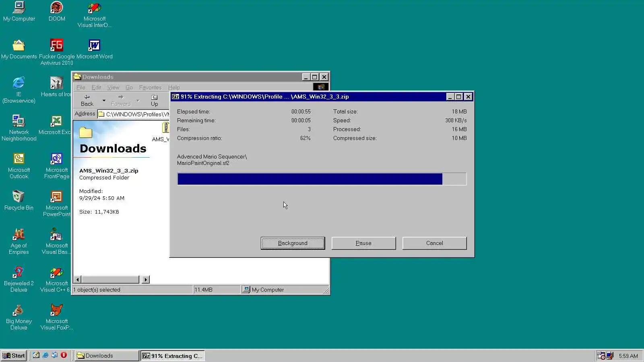The width and height of the screenshot is (644, 362).
Task: Select the Fucker Google Antivirus 2010 icon
Action: (x=57, y=52)
